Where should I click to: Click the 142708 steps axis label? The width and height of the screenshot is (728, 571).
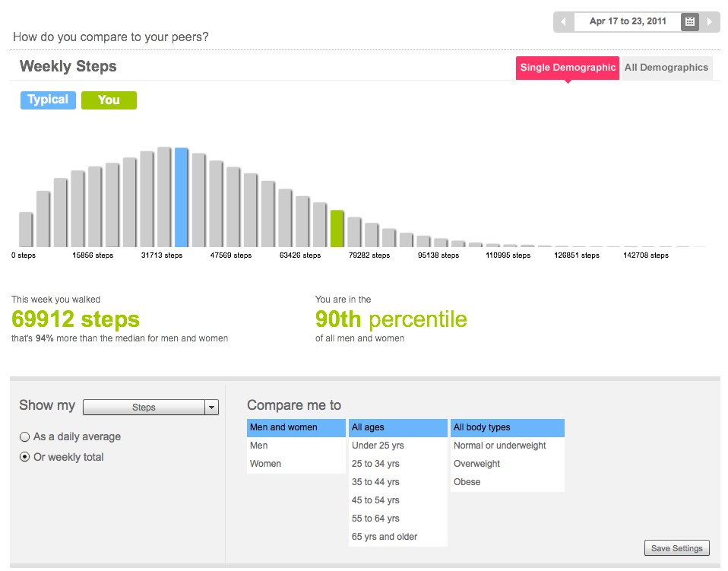(x=646, y=255)
